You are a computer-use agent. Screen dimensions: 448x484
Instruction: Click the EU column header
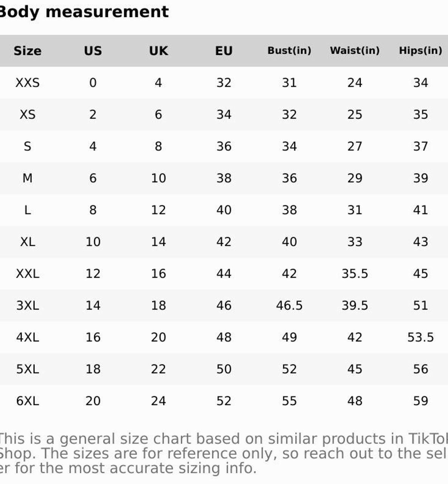(224, 51)
